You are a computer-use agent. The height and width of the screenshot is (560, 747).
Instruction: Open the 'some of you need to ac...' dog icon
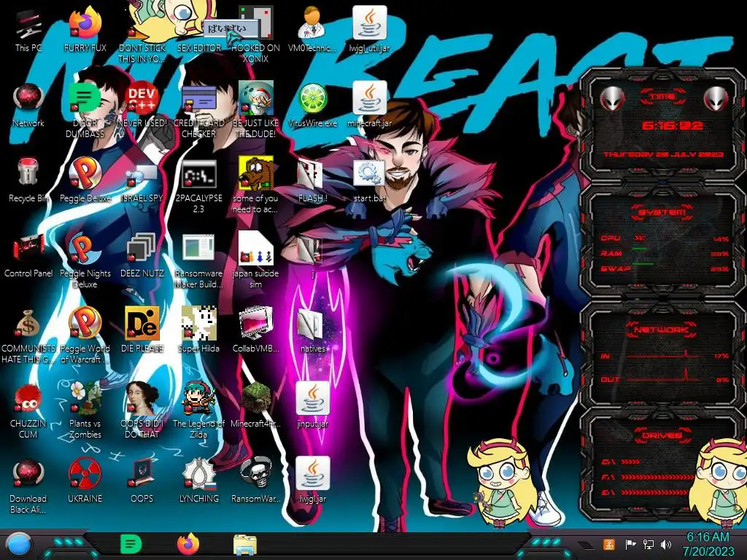[255, 184]
